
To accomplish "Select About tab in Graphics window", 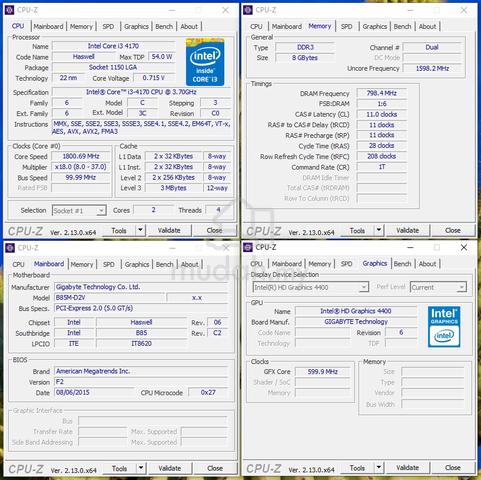I will 427,264.
